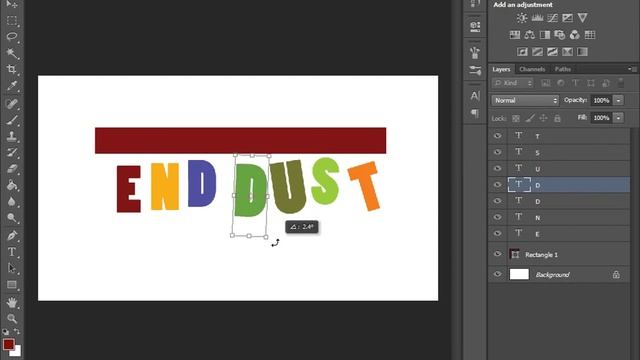This screenshot has height=360, width=640.
Task: Open the Opacity slider dropdown arrow
Action: pos(619,100)
